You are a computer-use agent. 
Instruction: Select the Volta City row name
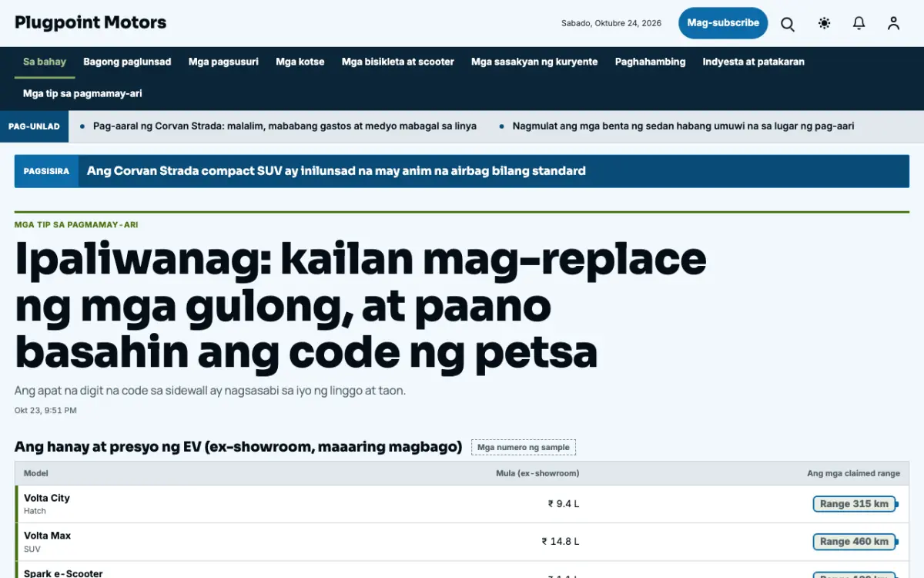(x=47, y=498)
